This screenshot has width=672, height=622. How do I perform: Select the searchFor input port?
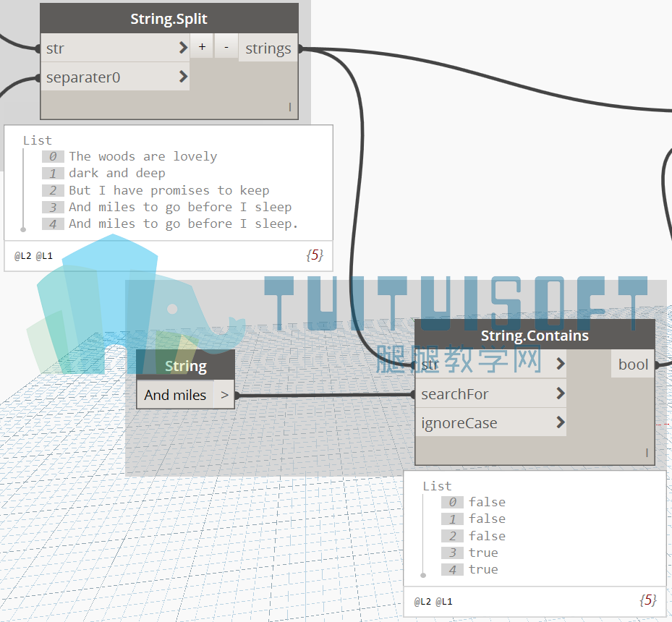click(490, 393)
